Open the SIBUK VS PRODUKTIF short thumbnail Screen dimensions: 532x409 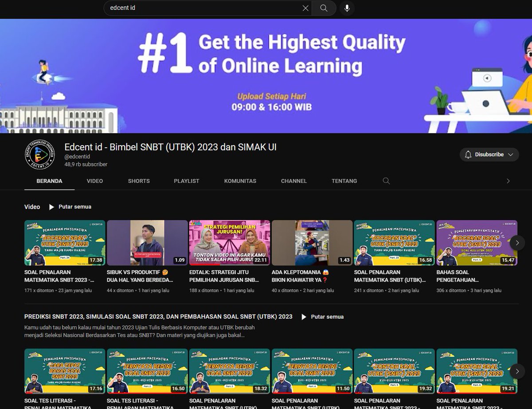pos(147,243)
